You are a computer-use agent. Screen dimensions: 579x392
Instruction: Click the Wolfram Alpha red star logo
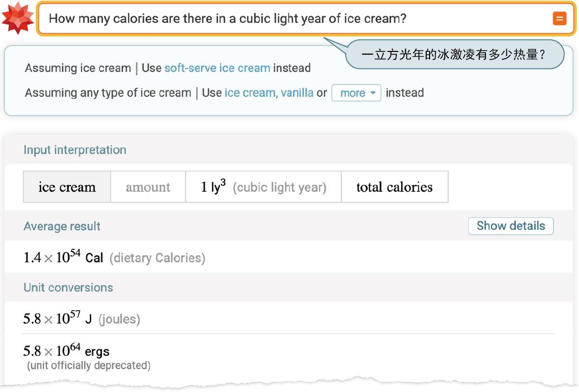pos(18,19)
